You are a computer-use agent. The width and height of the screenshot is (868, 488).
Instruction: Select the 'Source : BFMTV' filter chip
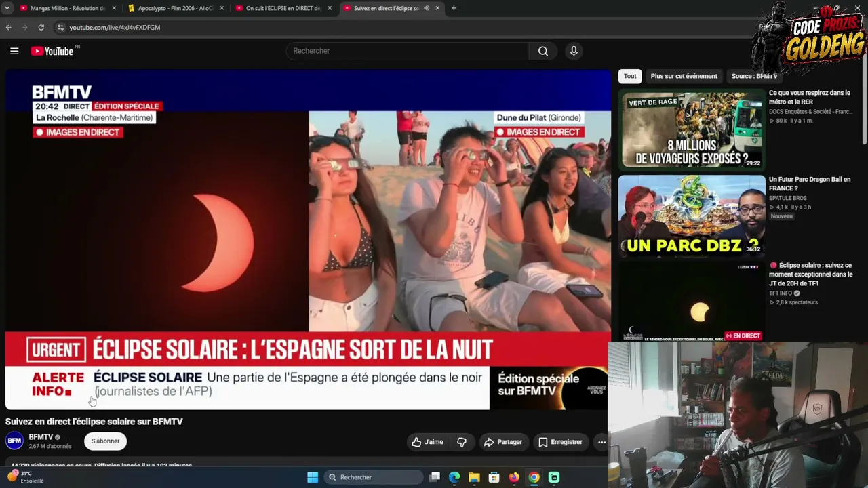click(754, 76)
